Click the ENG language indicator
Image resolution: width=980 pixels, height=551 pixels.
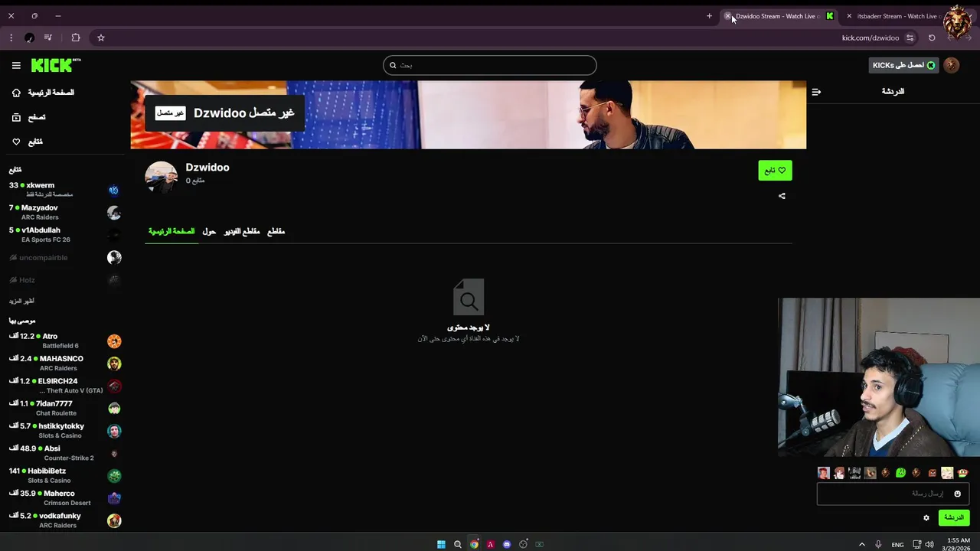pos(897,545)
